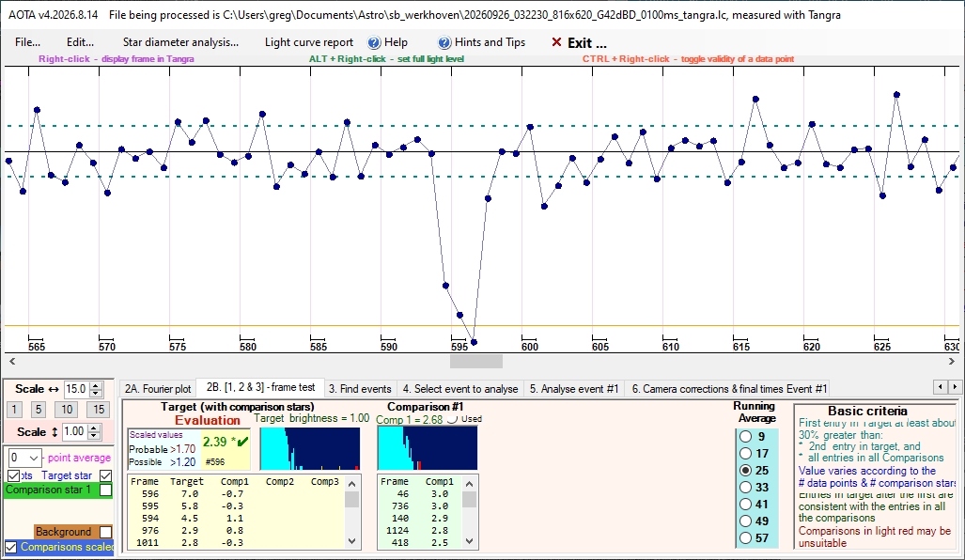
Task: Select frame 596 row in Target table
Action: [x=235, y=494]
